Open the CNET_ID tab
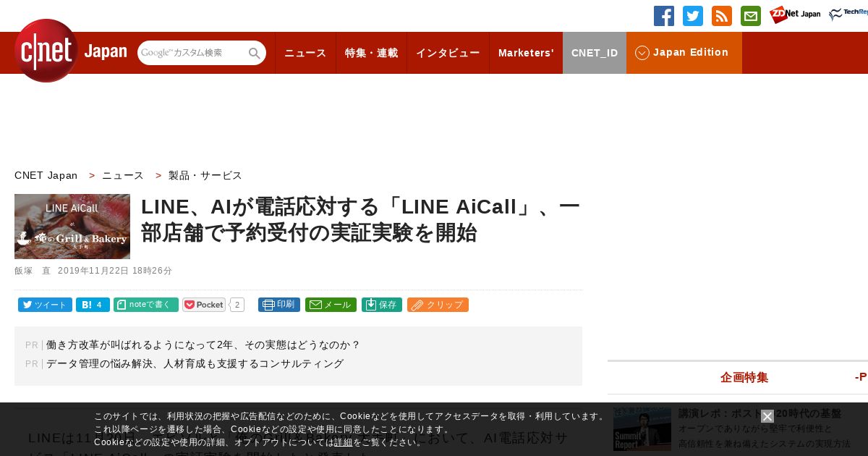Screen dimensions: 868x456 point(595,53)
